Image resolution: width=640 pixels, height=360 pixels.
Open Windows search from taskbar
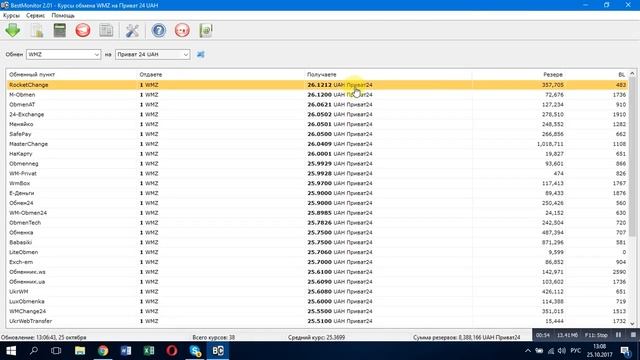point(34,351)
